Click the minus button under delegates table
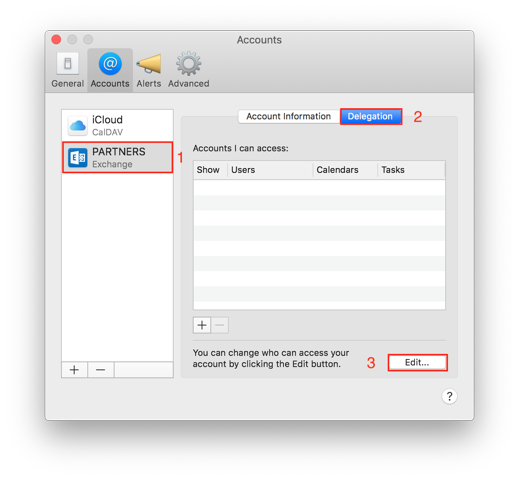 pos(220,325)
